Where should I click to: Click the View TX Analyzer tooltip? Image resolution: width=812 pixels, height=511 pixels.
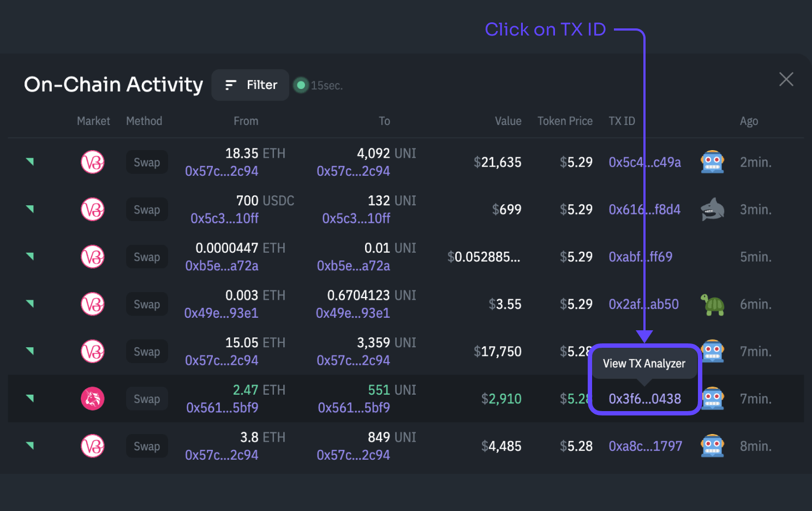[x=644, y=364]
